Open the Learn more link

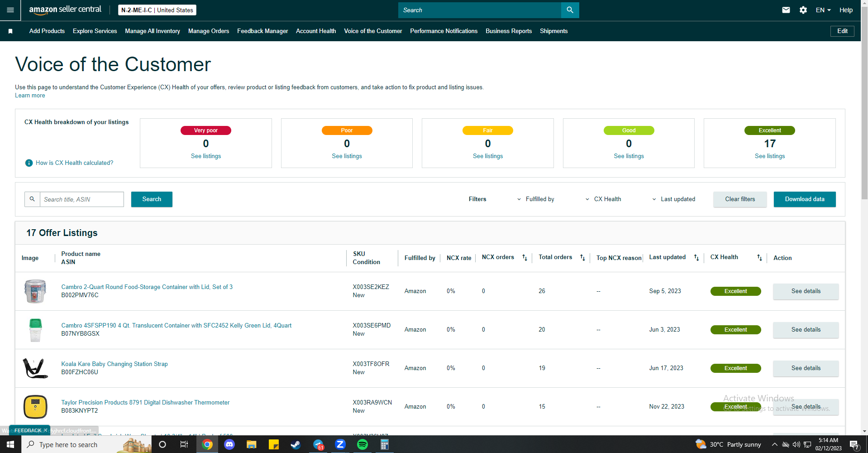[30, 96]
